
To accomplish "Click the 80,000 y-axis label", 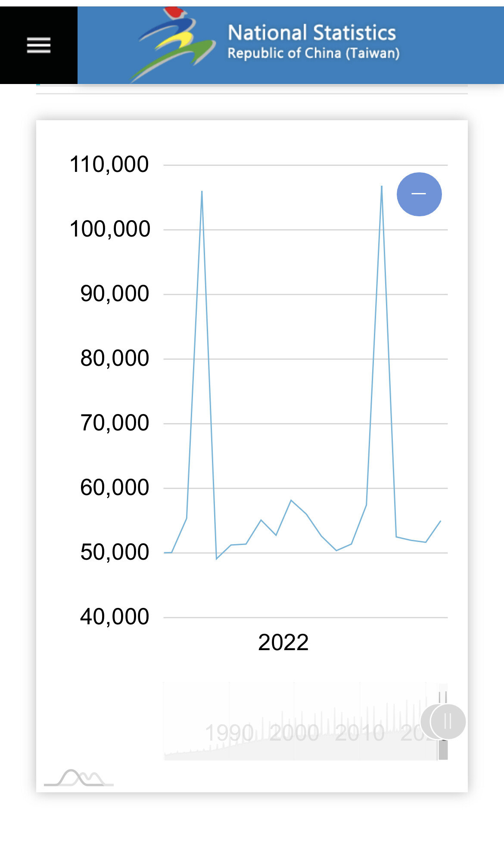I will coord(115,358).
